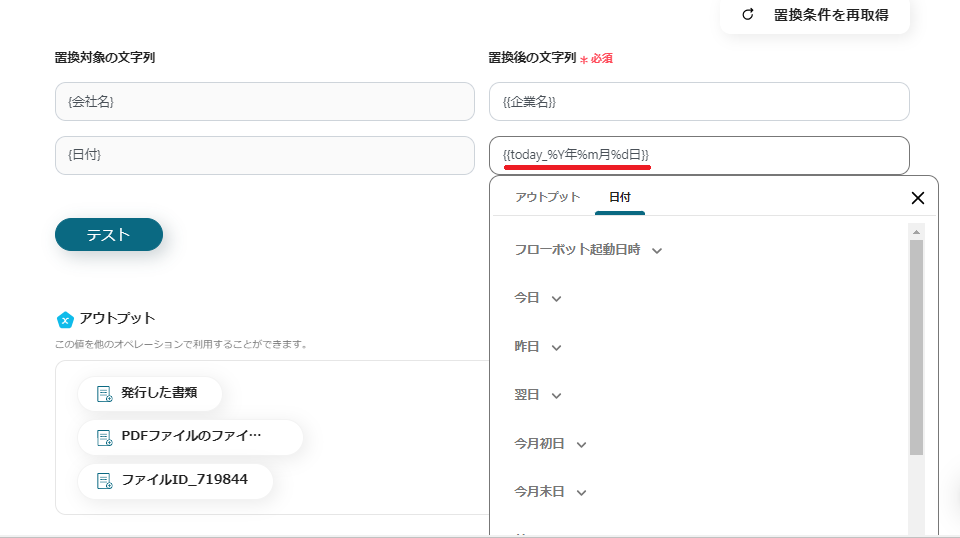The height and width of the screenshot is (538, 960).
Task: Switch to the アウトプット tab
Action: pos(547,197)
